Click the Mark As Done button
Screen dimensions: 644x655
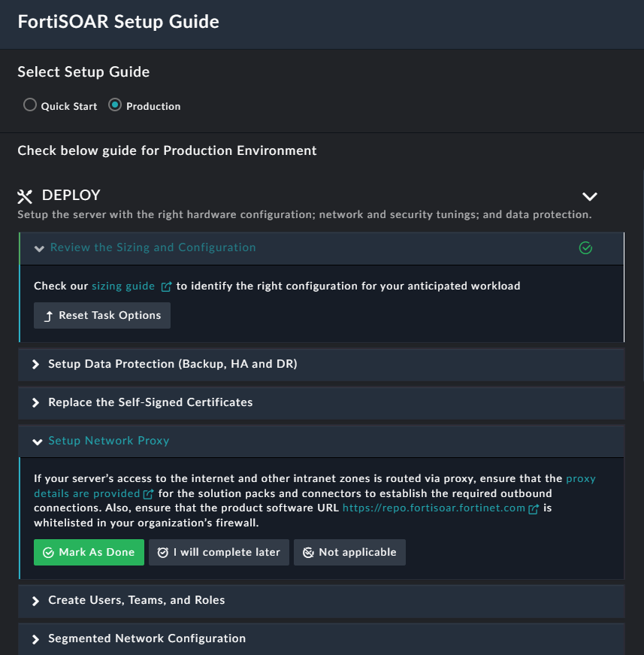click(89, 552)
